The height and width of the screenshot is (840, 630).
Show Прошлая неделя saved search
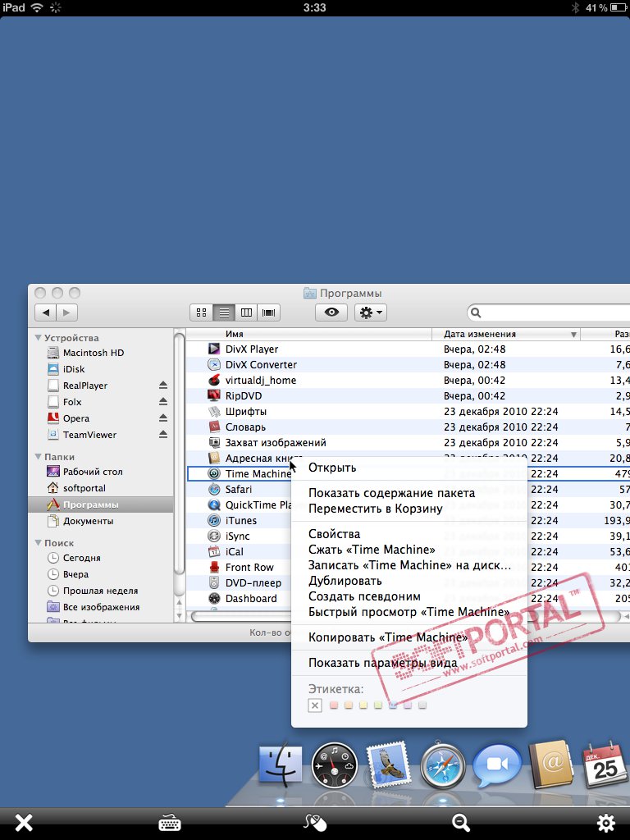click(100, 591)
